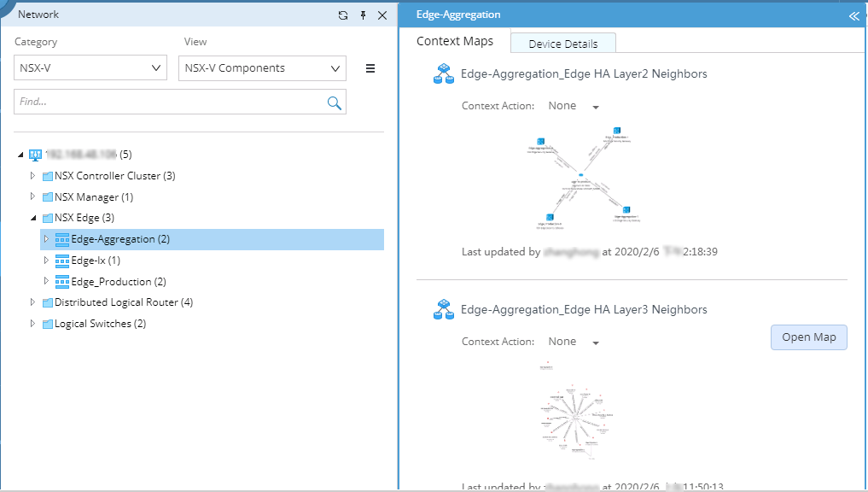Close the Network pane

(x=382, y=15)
